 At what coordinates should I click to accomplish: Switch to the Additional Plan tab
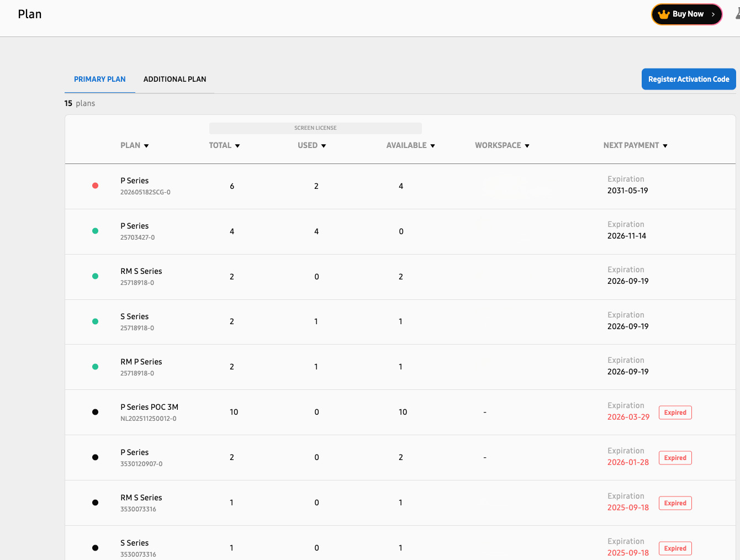click(175, 79)
